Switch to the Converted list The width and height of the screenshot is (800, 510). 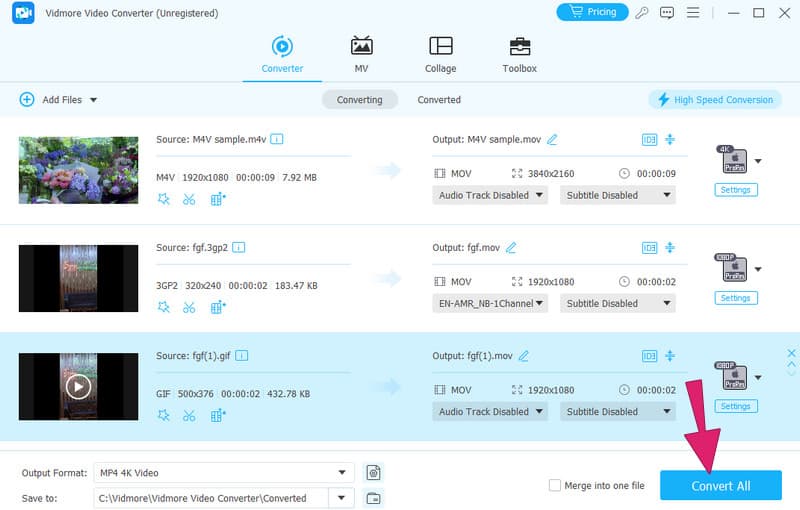point(439,100)
